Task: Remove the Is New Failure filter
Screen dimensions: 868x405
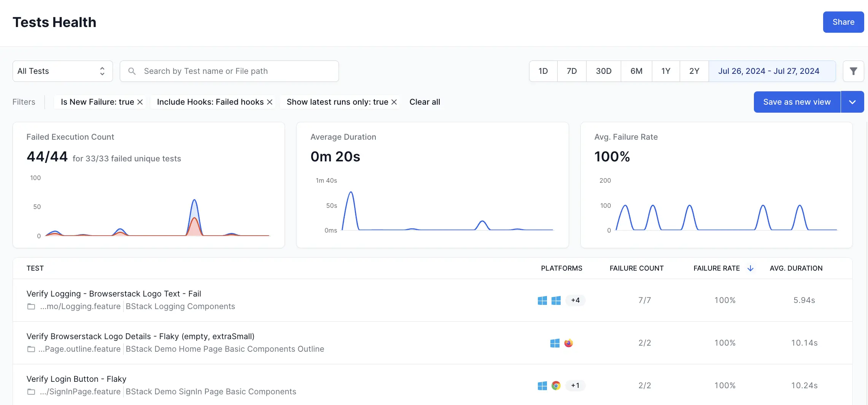Action: (140, 102)
